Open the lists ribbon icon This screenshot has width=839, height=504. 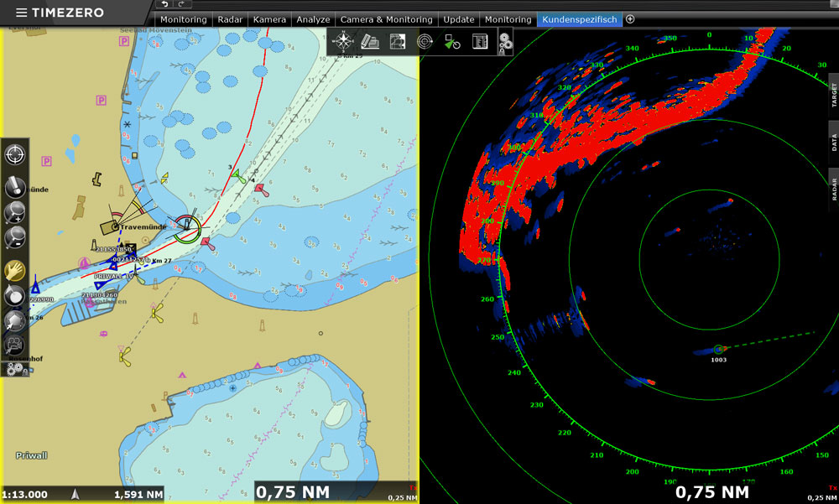(x=480, y=41)
